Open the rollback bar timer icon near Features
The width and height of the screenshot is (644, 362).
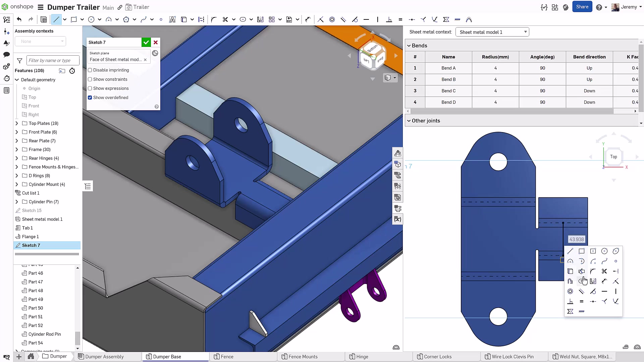(x=72, y=71)
